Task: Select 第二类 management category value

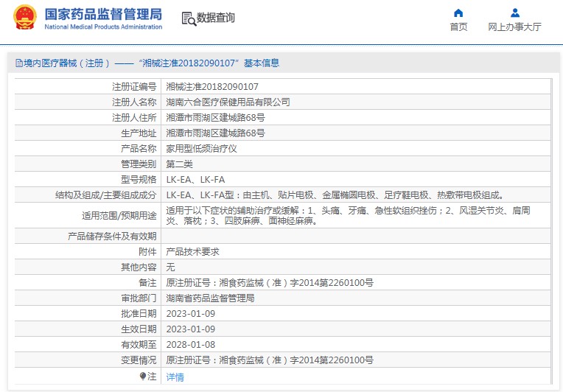Action: (x=179, y=164)
